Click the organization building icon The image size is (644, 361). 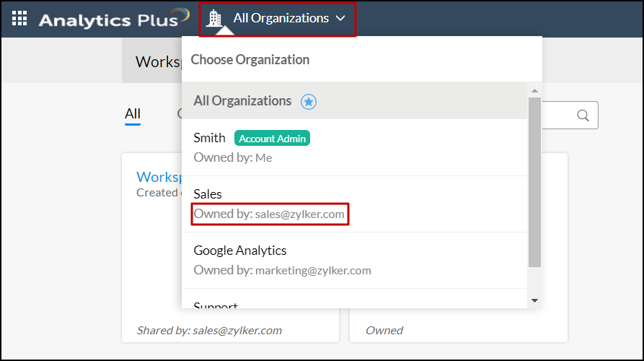coord(214,19)
